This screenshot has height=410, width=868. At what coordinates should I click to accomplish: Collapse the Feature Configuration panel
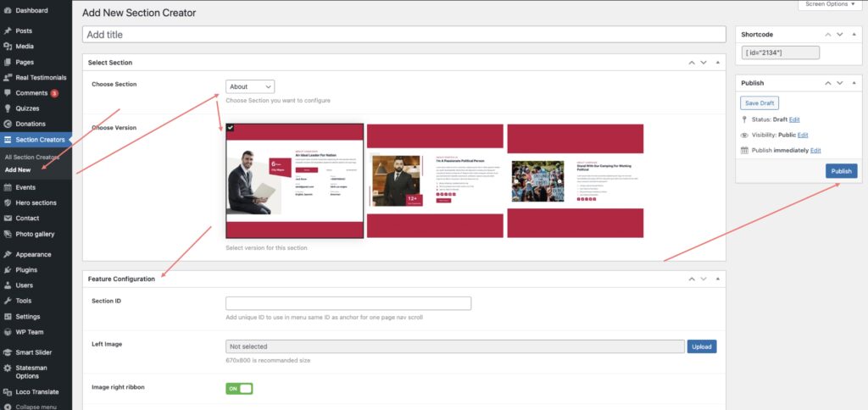[718, 279]
